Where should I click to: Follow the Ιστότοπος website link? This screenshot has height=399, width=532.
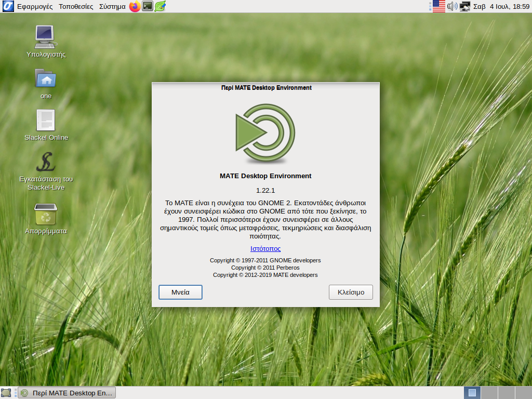point(265,249)
